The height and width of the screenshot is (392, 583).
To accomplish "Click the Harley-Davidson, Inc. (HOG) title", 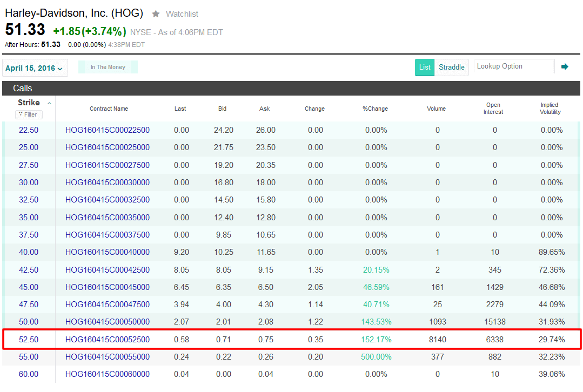I will point(74,13).
